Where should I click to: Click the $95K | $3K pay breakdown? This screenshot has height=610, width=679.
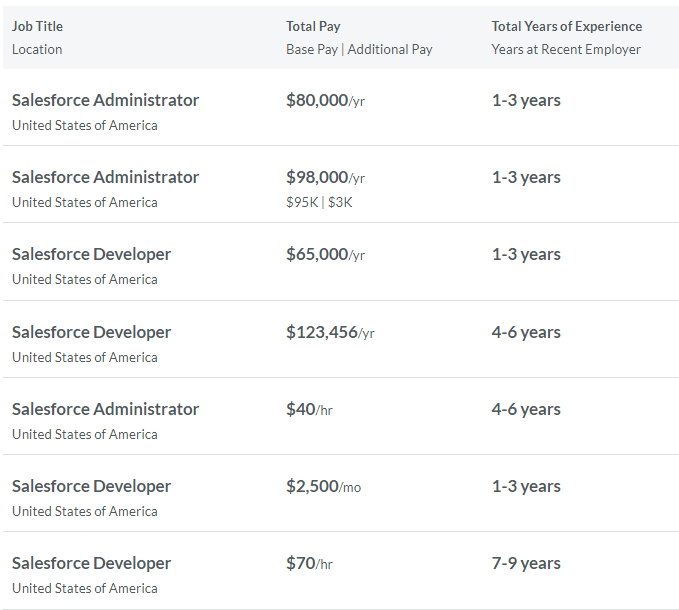pyautogui.click(x=319, y=202)
